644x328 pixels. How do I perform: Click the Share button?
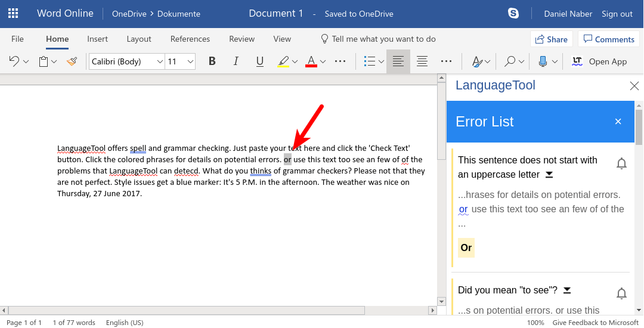[x=551, y=39]
